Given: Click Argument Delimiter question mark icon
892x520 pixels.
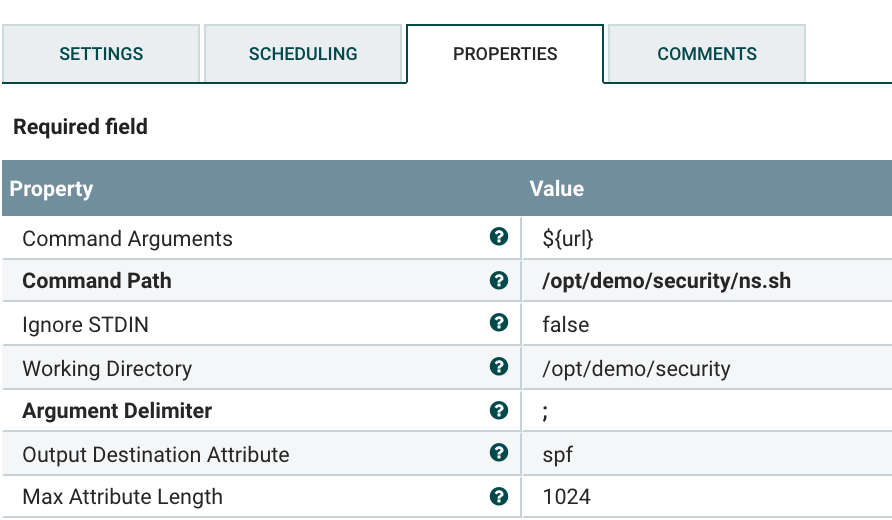Looking at the screenshot, I should click(498, 410).
